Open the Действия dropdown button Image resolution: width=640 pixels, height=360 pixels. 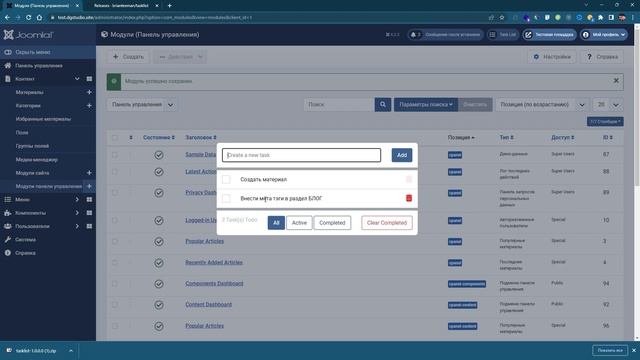pos(180,57)
